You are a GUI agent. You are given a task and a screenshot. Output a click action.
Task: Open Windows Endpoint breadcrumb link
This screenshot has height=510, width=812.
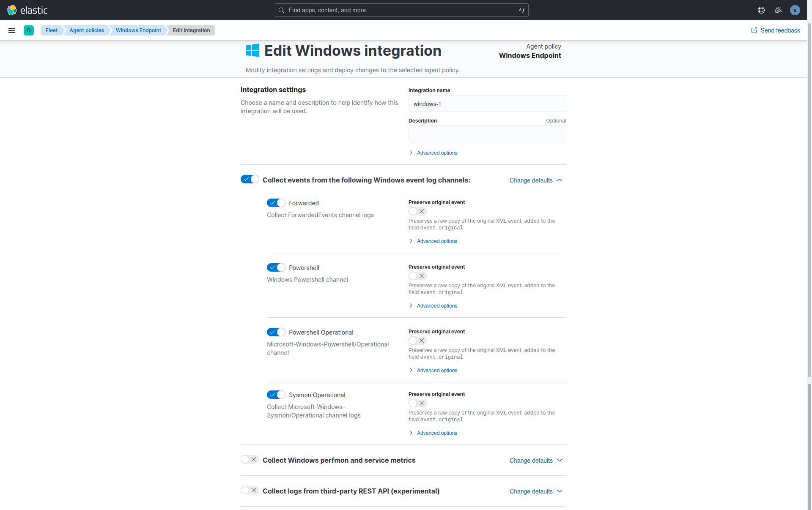click(138, 30)
